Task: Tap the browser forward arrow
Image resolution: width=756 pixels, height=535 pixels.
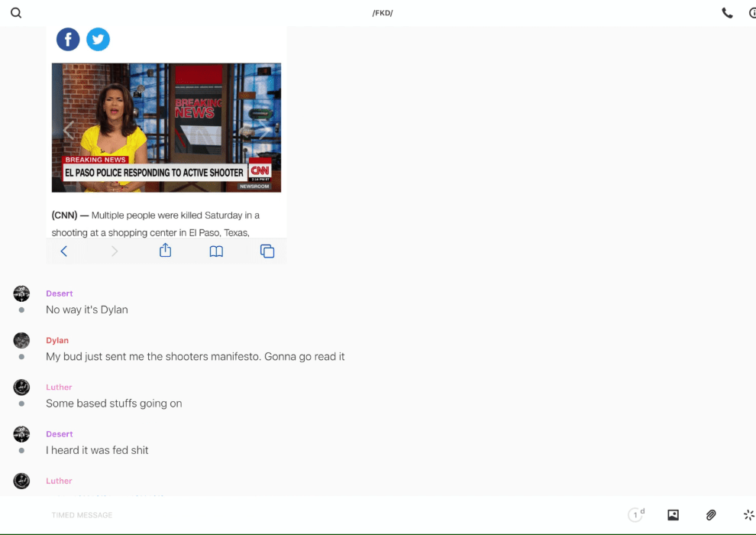Action: (x=115, y=251)
